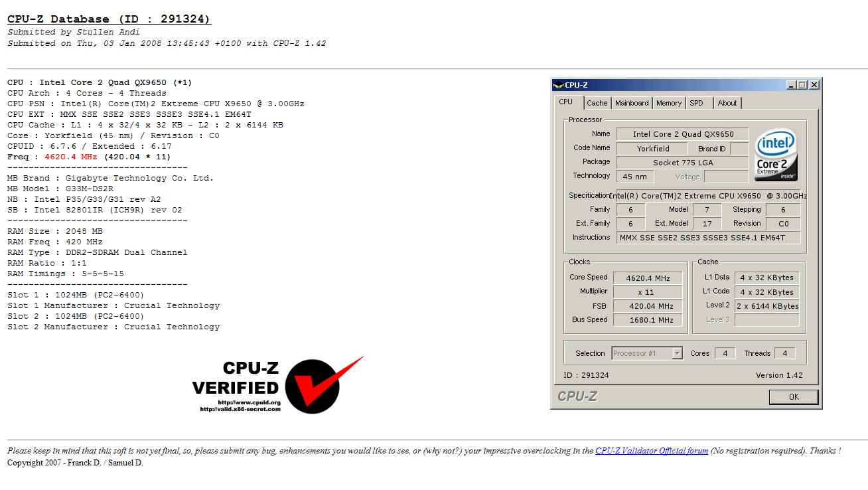Click the Core Speed value 4620.4 MHz
Viewport: 868px width, 490px height.
[x=648, y=278]
